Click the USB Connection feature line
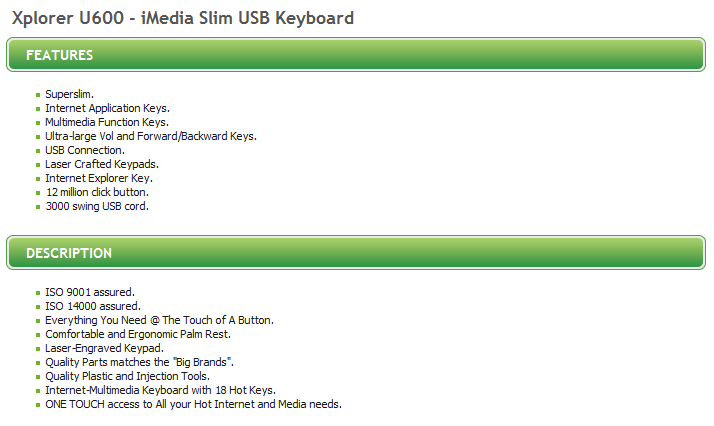714x426 pixels. point(85,150)
